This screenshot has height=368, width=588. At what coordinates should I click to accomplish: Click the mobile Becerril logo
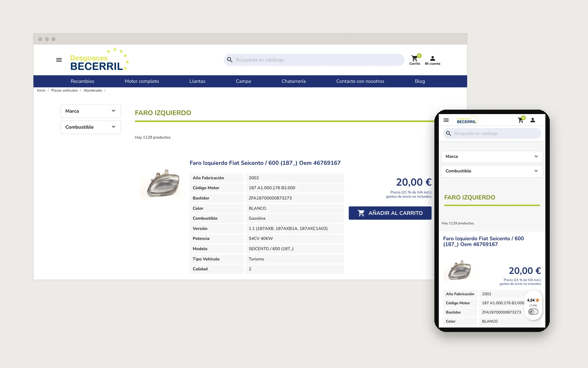(x=467, y=120)
